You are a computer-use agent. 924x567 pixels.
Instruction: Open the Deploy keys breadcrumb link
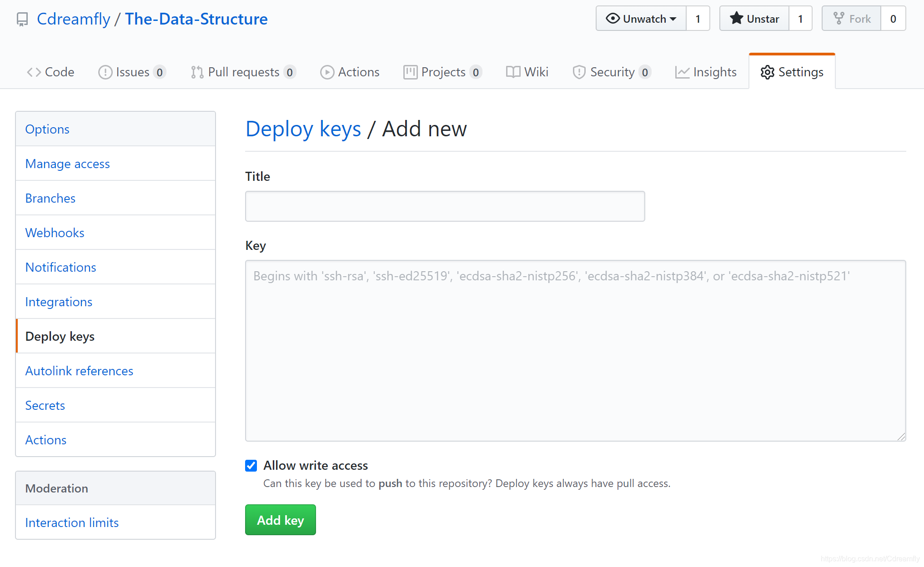(x=303, y=129)
